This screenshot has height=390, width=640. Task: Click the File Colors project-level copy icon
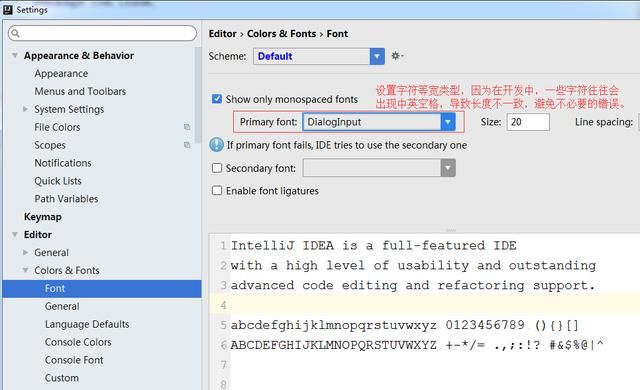[x=187, y=127]
